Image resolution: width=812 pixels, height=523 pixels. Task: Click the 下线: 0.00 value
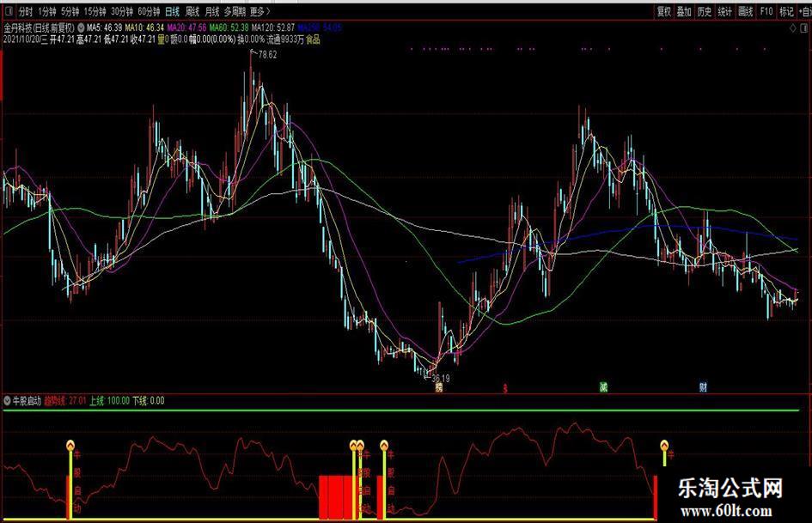pyautogui.click(x=148, y=401)
